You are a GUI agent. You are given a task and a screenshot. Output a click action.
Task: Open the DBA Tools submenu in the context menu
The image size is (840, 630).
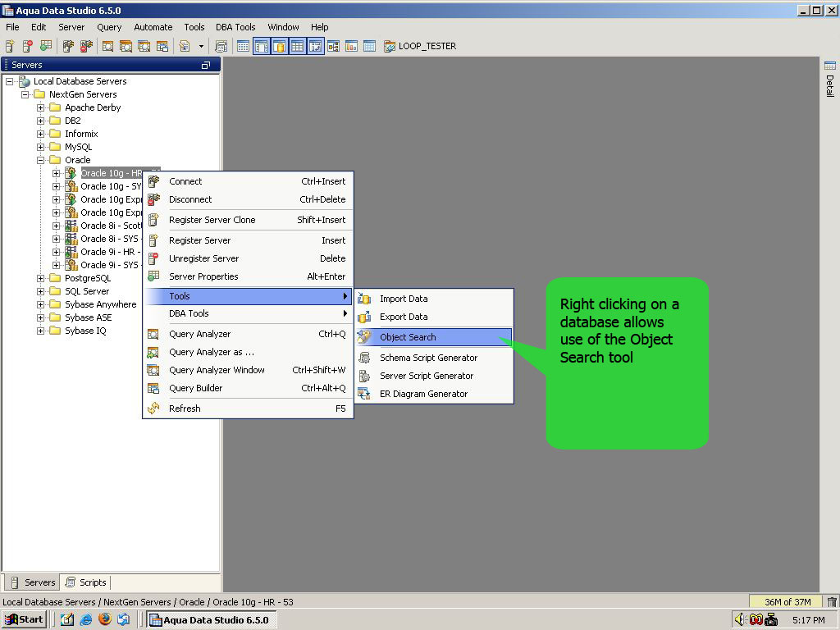click(249, 313)
